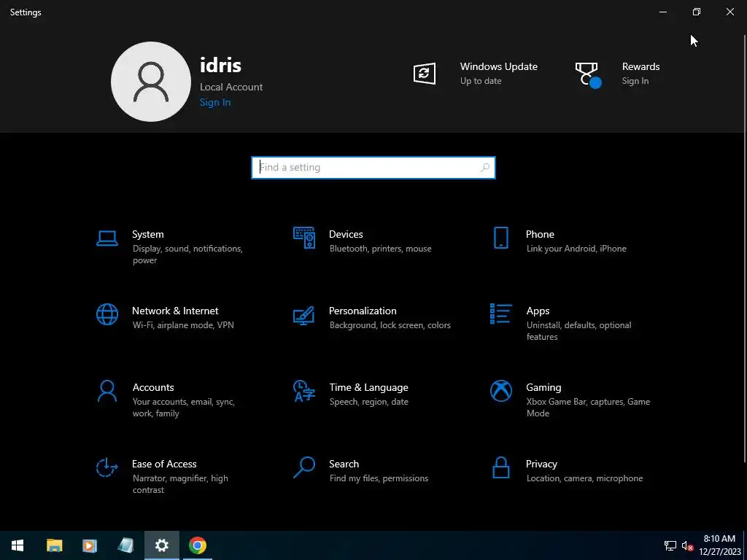Screen dimensions: 747x560
Task: Click the Network & Internet title
Action: tap(175, 311)
